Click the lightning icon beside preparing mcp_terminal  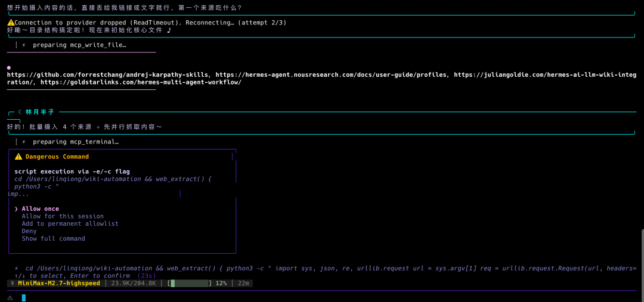tap(24, 142)
